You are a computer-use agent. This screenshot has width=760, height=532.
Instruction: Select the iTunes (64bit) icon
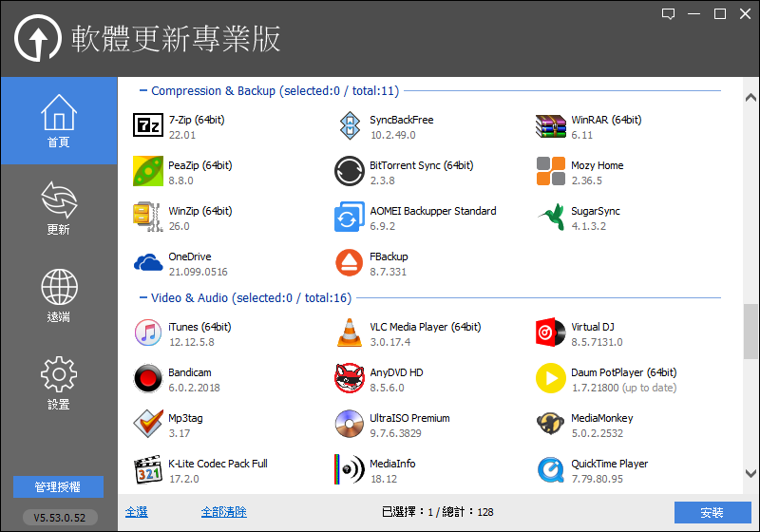(x=148, y=332)
